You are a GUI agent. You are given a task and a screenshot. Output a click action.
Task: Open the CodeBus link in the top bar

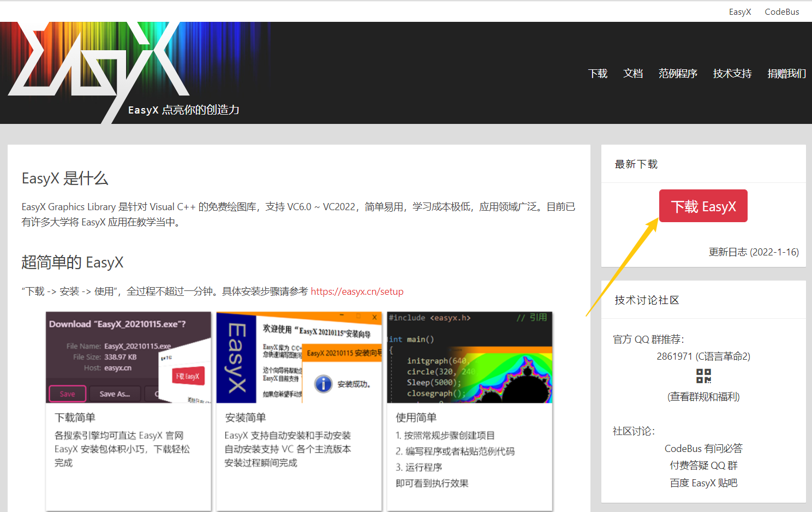pyautogui.click(x=781, y=11)
